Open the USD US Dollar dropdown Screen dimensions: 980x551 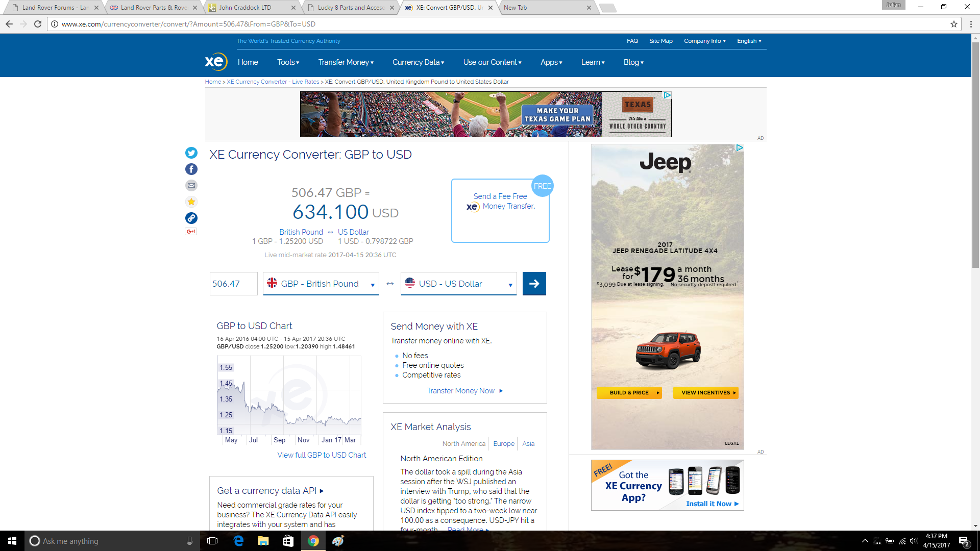[458, 284]
